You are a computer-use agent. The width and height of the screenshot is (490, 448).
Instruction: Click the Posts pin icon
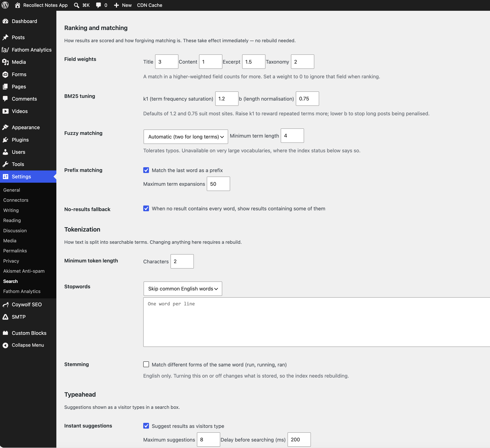(x=5, y=38)
